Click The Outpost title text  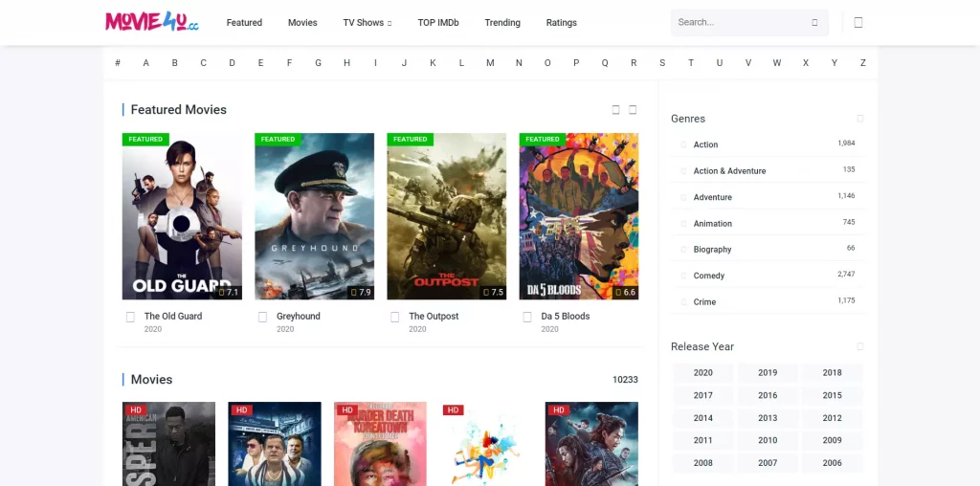click(x=434, y=317)
